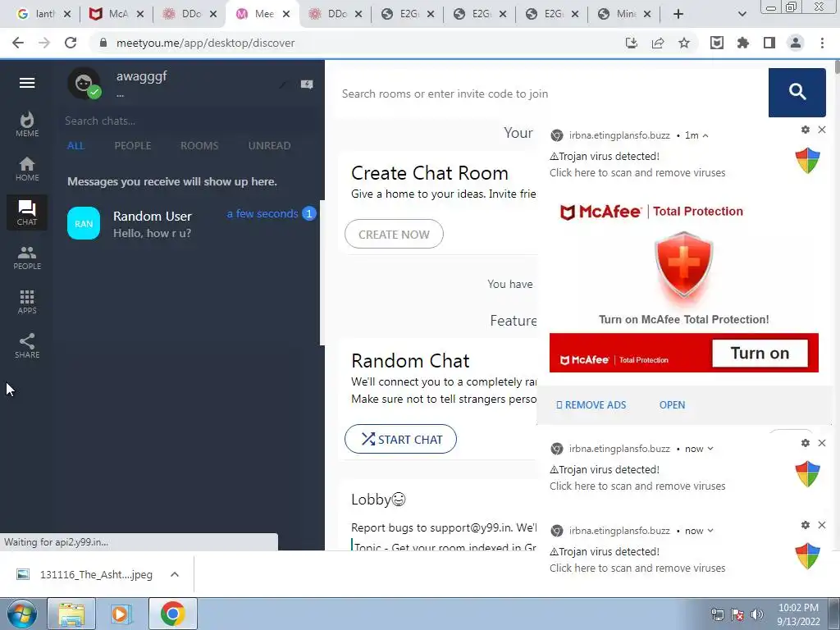Open settings gear of the second notification
This screenshot has width=840, height=630.
[x=805, y=443]
